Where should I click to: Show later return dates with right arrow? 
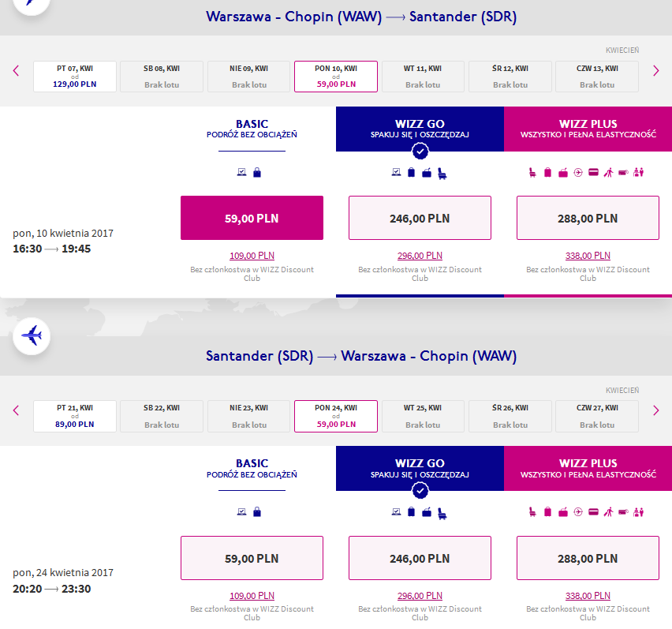(655, 410)
